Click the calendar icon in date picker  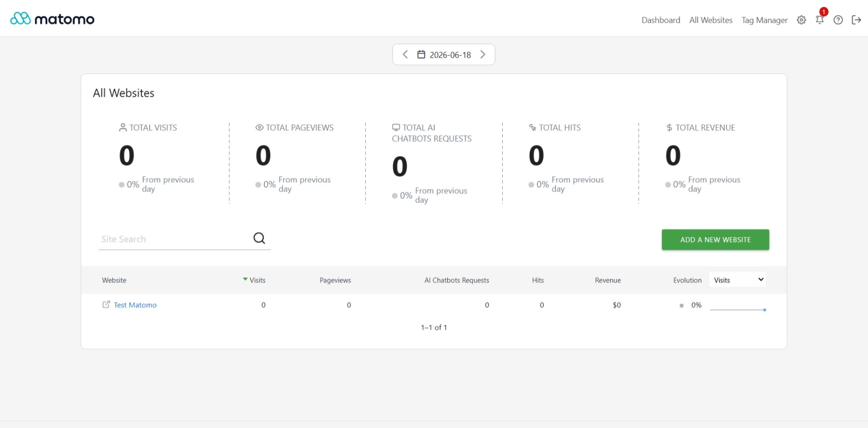(x=421, y=55)
